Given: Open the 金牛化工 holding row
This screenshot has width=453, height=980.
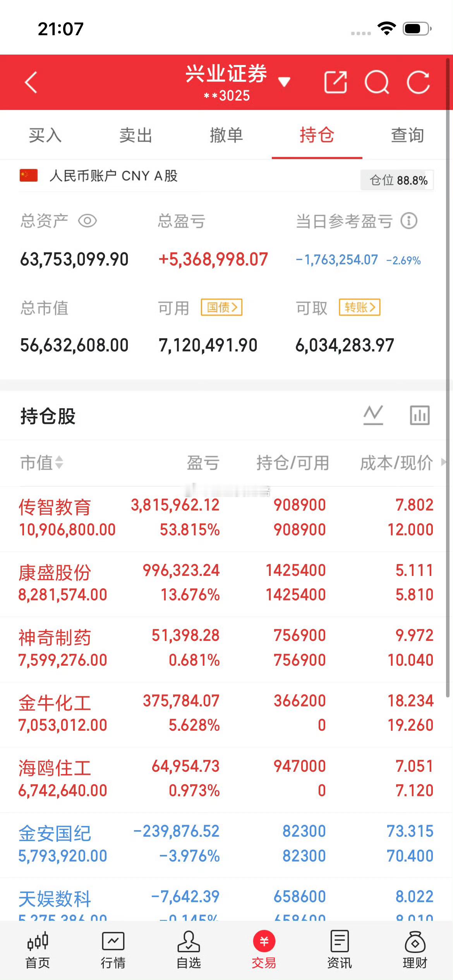Looking at the screenshot, I should point(226,714).
